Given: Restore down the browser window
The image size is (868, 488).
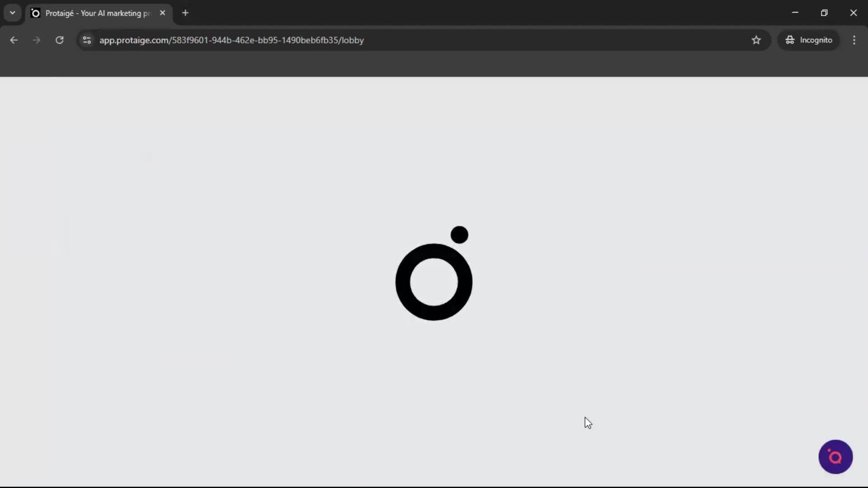Looking at the screenshot, I should pos(824,13).
